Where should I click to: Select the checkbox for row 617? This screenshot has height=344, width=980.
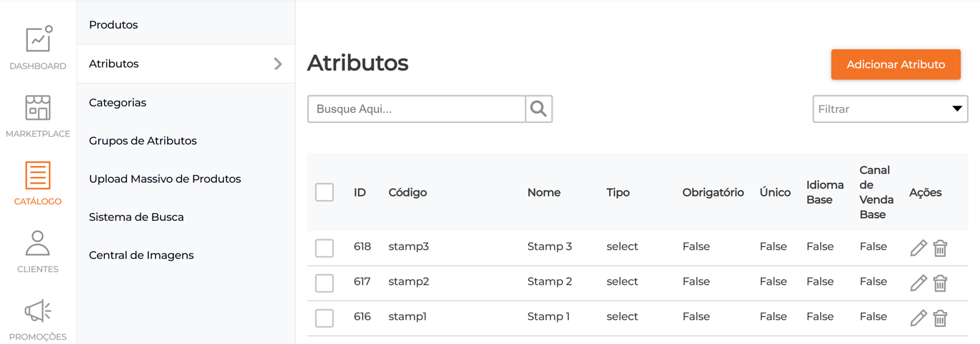click(x=325, y=283)
